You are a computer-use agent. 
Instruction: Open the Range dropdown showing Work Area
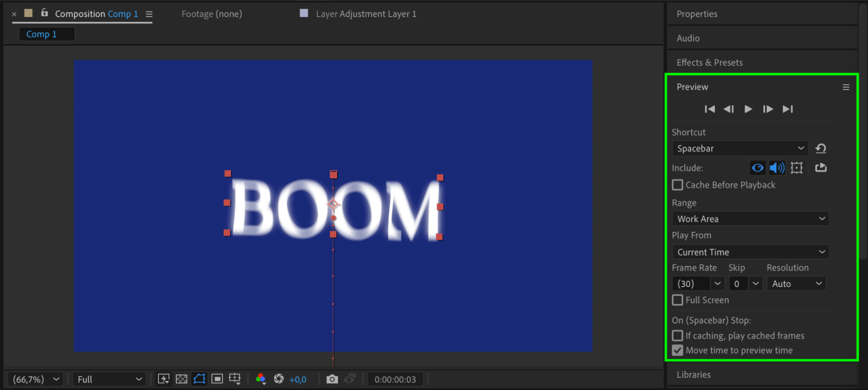(x=750, y=219)
